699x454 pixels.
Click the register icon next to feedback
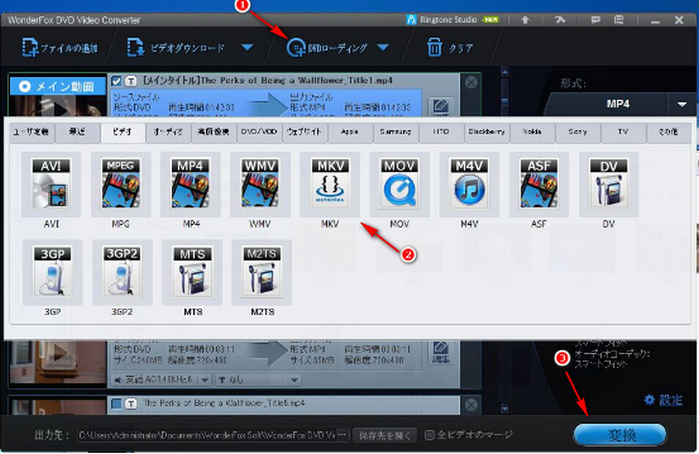tap(619, 20)
